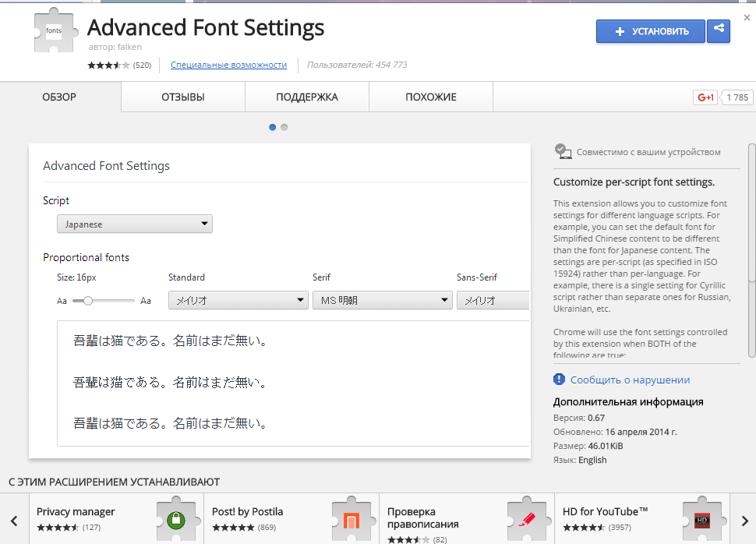The width and height of the screenshot is (756, 544).
Task: Click the share icon next to the install button
Action: point(718,31)
